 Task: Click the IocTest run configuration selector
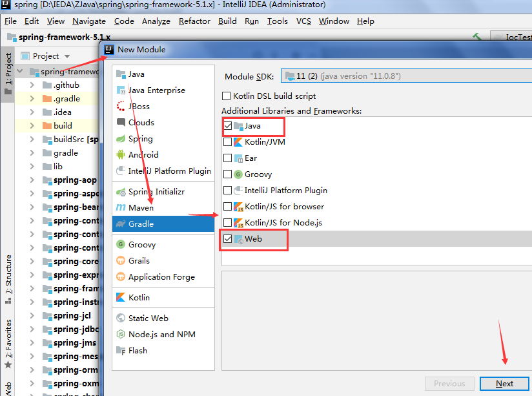click(511, 37)
